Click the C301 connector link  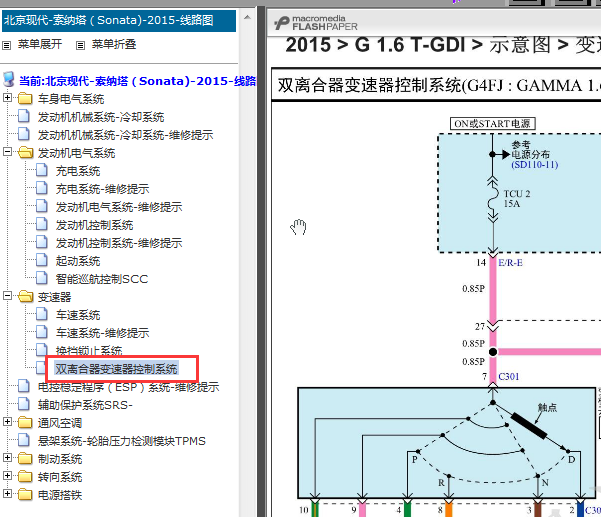(509, 377)
